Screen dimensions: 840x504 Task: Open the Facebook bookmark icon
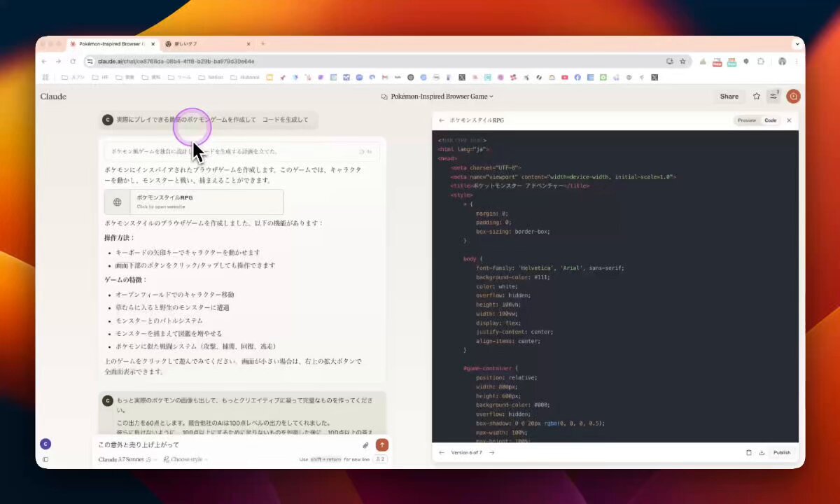(x=577, y=77)
